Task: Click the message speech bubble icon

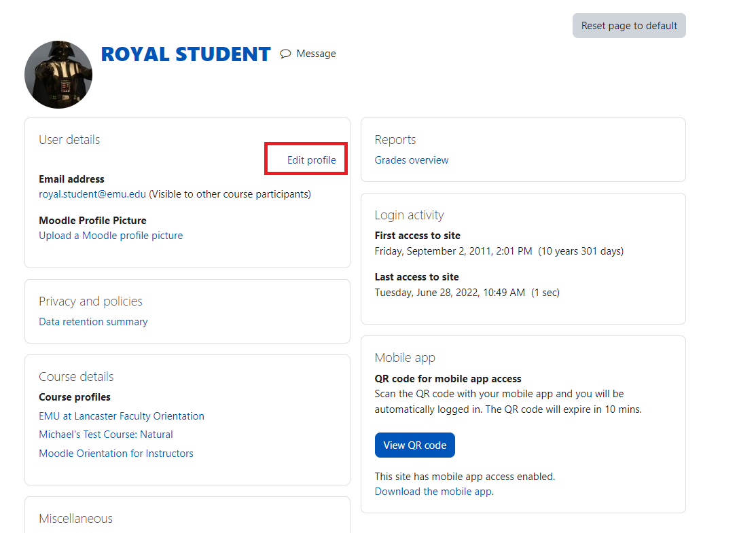Action: point(285,54)
